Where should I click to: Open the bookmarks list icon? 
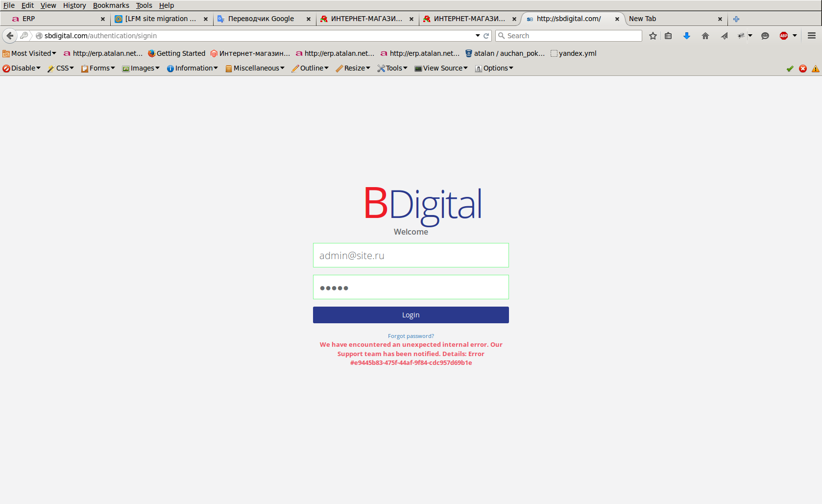tap(668, 36)
